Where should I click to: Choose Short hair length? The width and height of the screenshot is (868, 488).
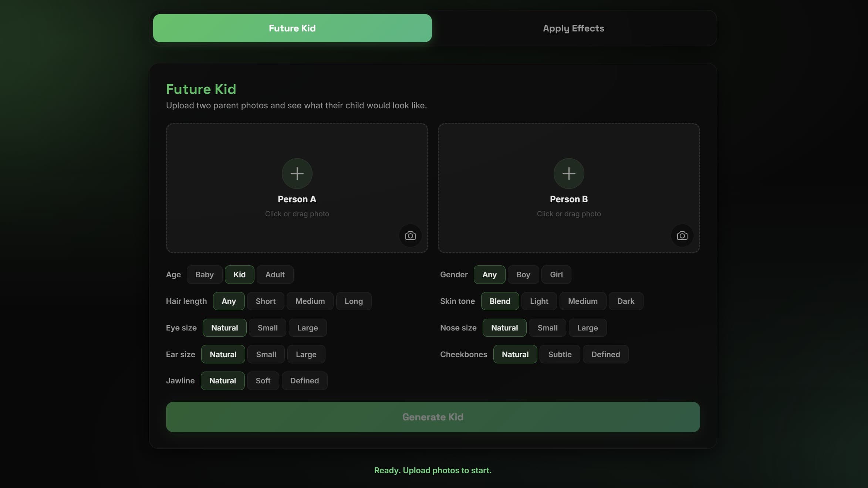pos(266,301)
